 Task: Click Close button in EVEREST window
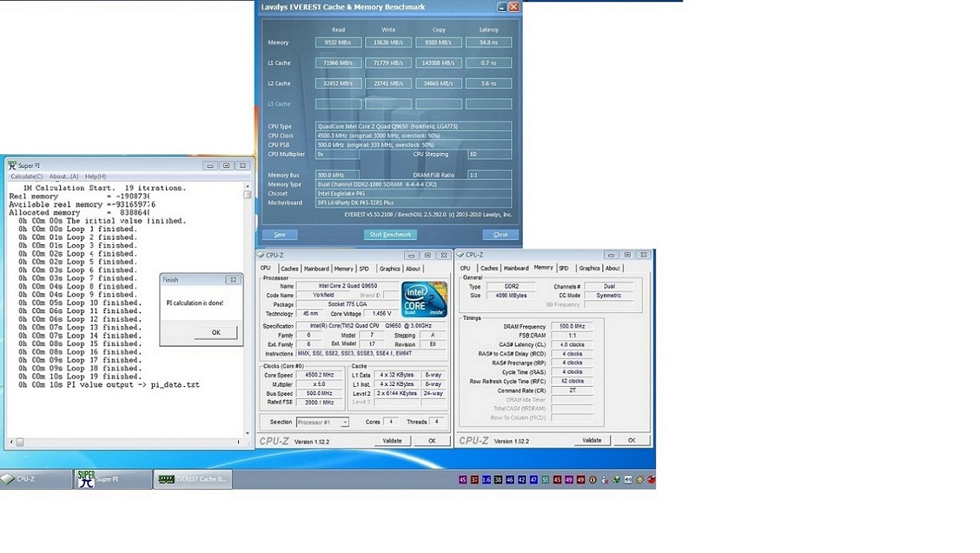pos(501,235)
